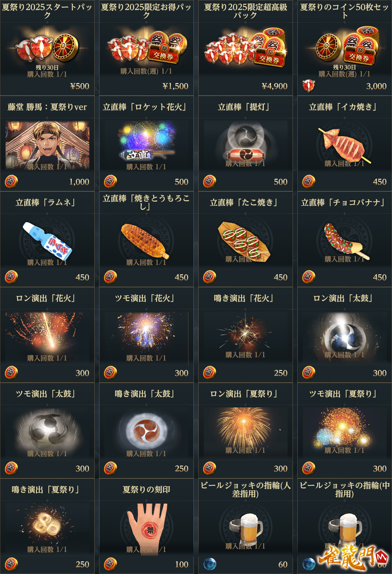Buy the ¥4,900 限定超高級パック
The image size is (392, 574).
246,48
